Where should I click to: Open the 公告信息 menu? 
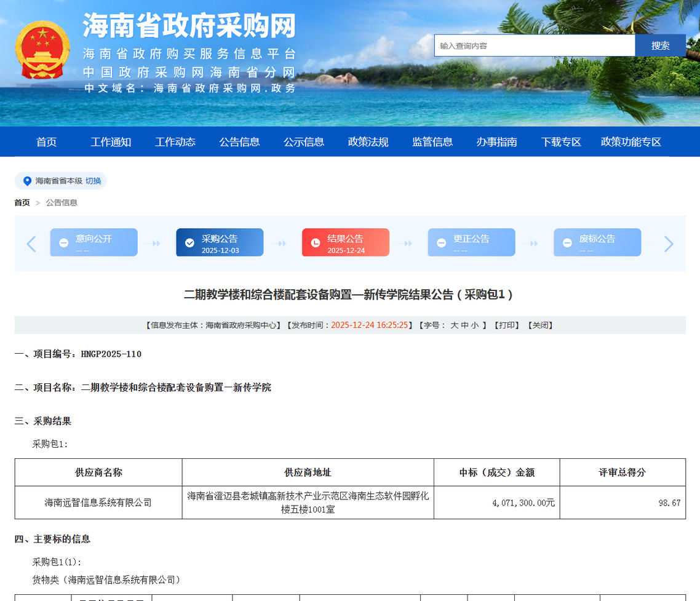[239, 142]
